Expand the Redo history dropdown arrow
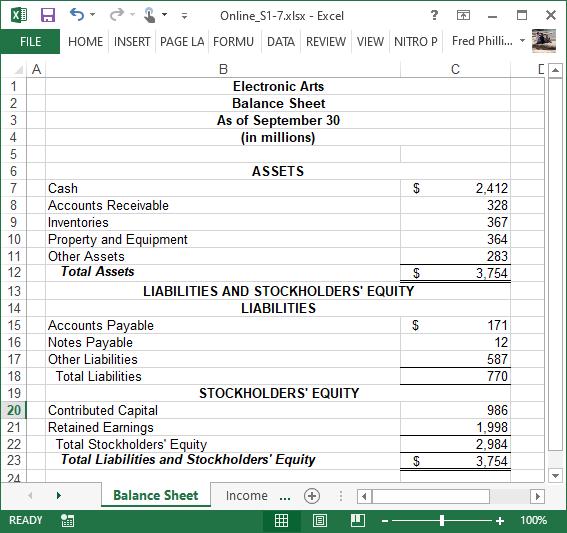This screenshot has width=567, height=533. coord(132,15)
